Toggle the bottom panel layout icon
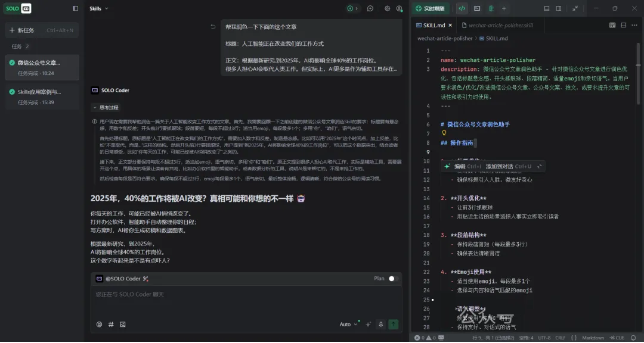 point(547,9)
